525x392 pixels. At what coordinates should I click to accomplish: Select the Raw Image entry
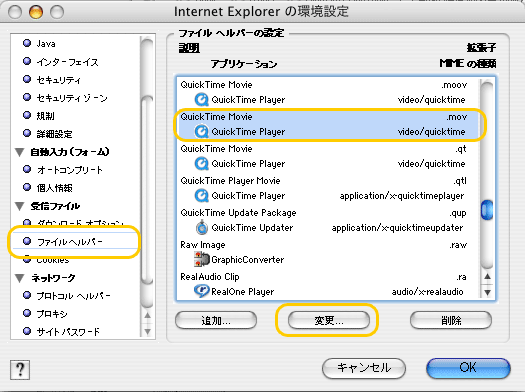[328, 252]
